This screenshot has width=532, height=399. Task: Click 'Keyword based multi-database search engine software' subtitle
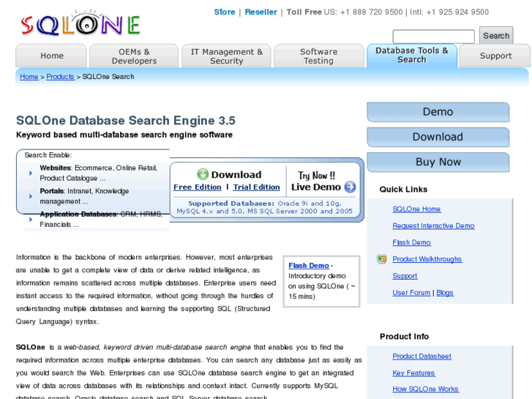tap(124, 135)
